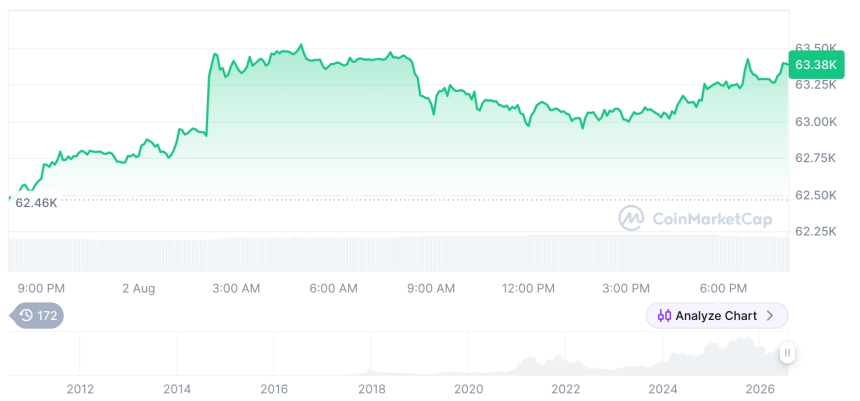Click the 6:00 PM time axis label

[723, 289]
